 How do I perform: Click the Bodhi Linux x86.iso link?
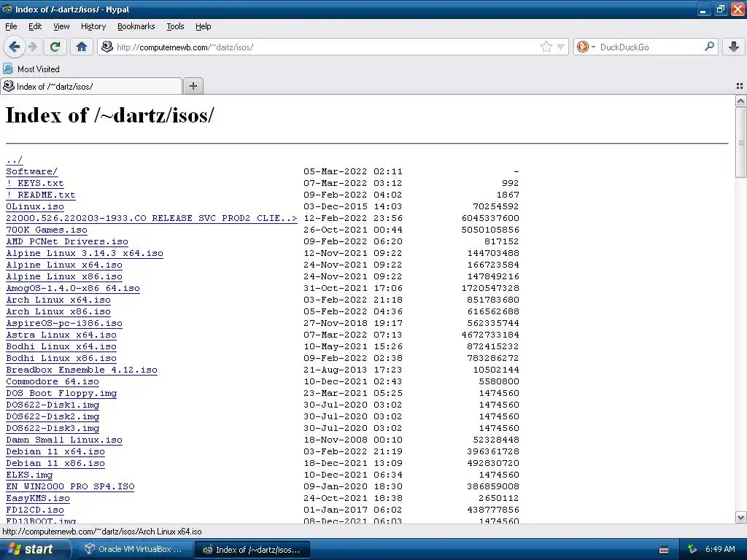coord(61,358)
